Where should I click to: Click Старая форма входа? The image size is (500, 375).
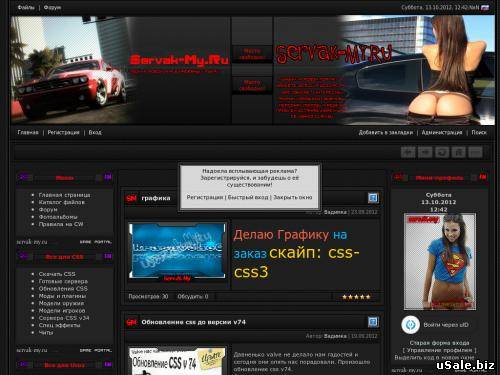click(x=439, y=343)
